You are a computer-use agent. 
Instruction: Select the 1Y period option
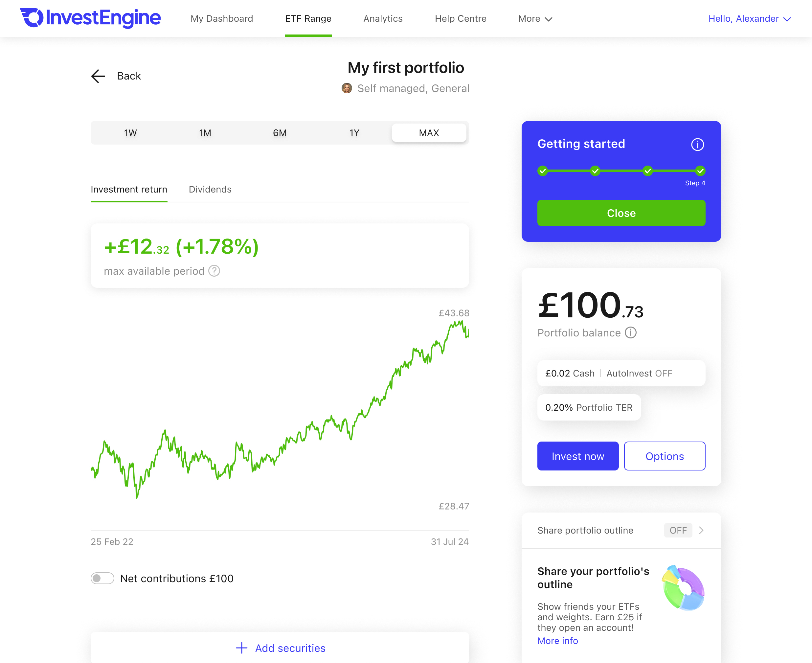point(354,132)
